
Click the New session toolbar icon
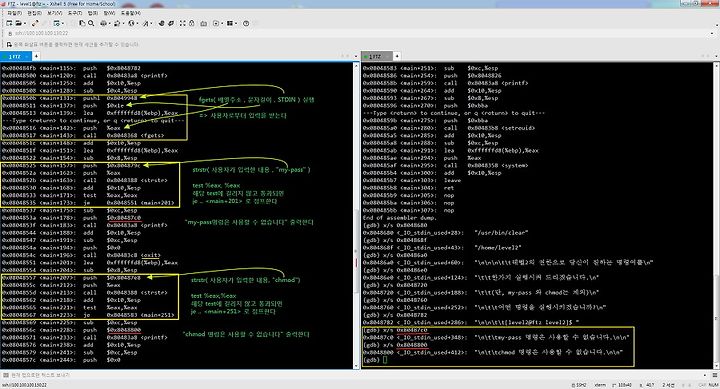pos(9,23)
